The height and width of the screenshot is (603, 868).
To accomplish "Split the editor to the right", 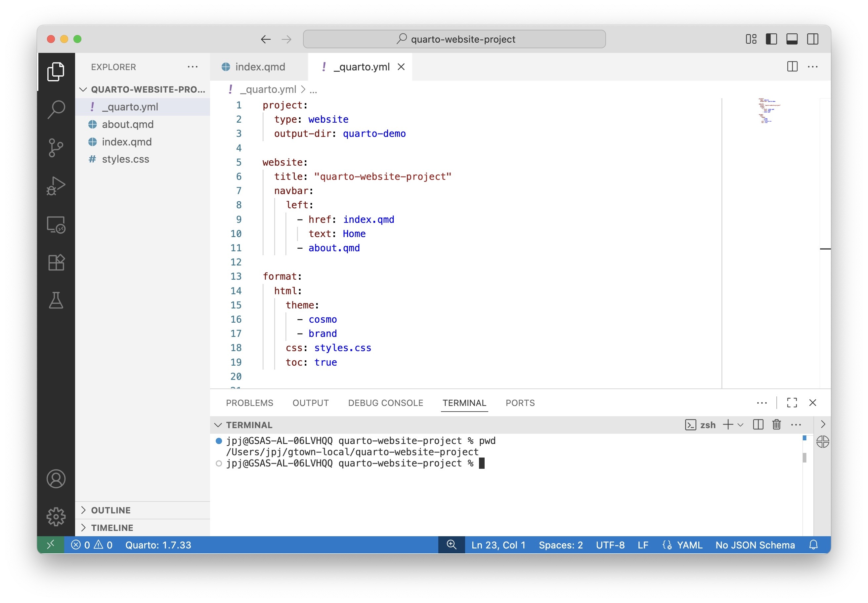I will [792, 66].
